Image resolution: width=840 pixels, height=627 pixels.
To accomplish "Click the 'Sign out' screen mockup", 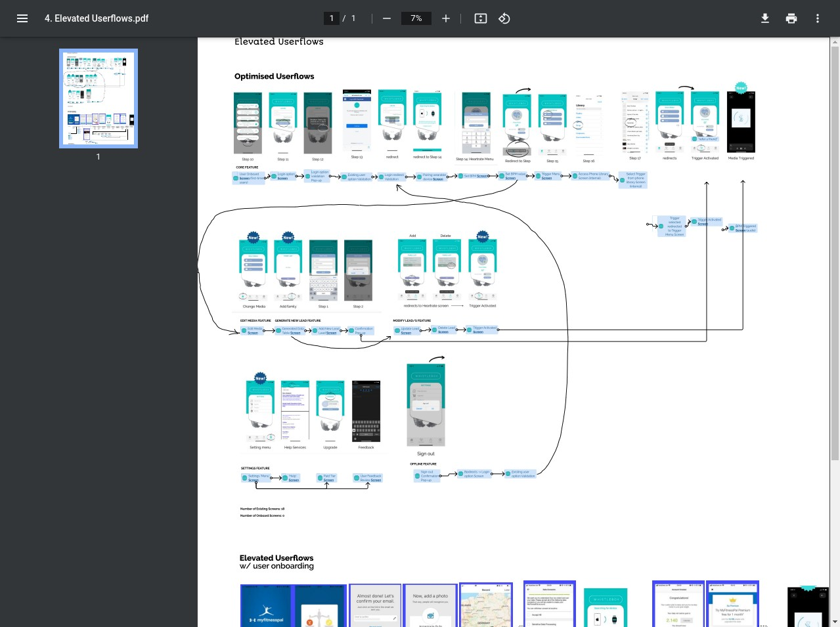I will [426, 404].
